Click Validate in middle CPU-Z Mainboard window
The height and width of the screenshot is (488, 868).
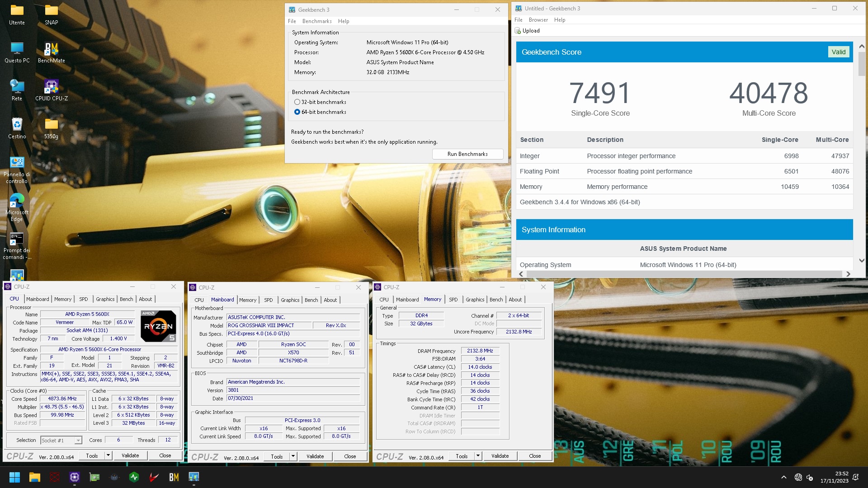click(315, 456)
